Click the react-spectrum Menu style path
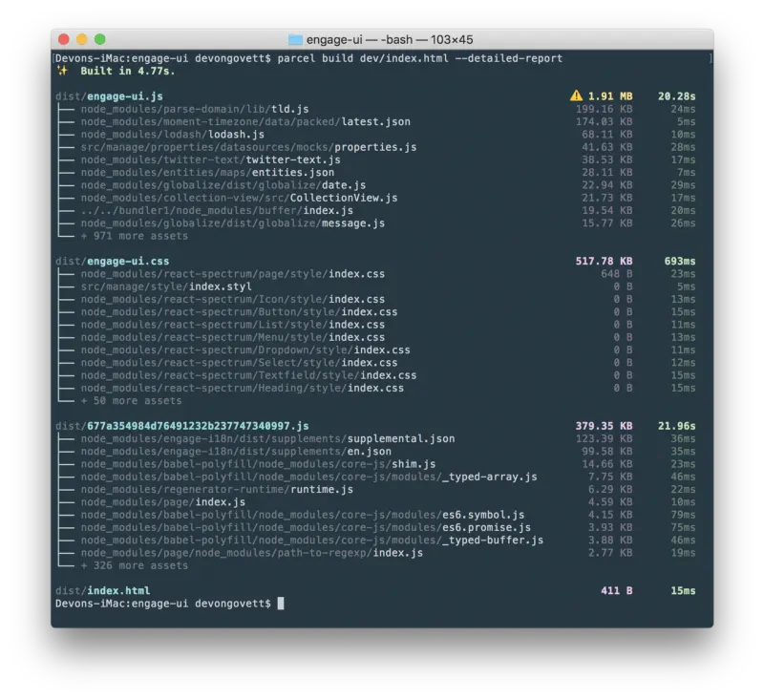The image size is (764, 700). 233,337
